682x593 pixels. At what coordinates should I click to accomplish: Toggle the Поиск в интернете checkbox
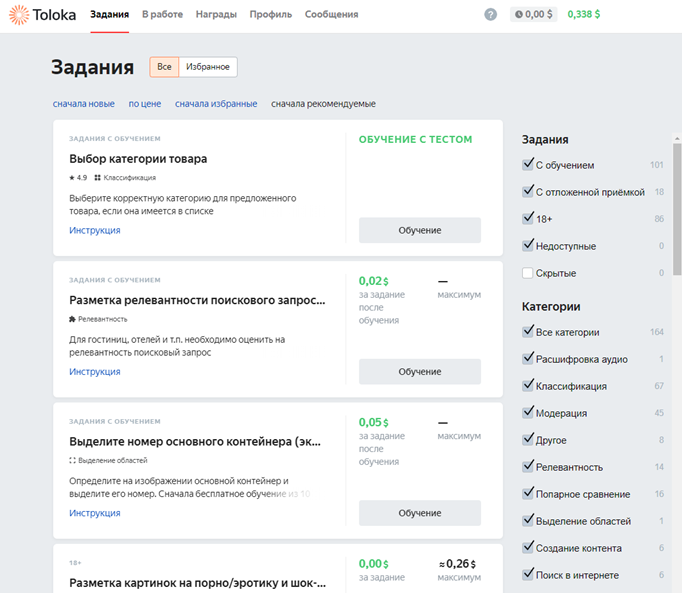pyautogui.click(x=528, y=574)
